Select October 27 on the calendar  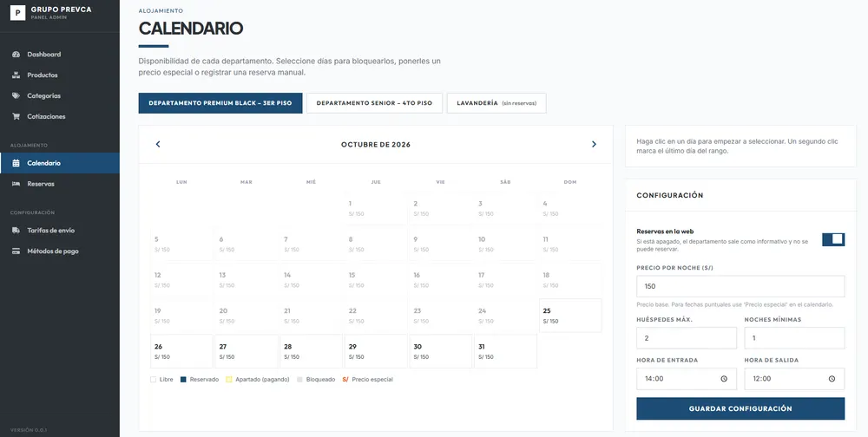[x=247, y=351]
